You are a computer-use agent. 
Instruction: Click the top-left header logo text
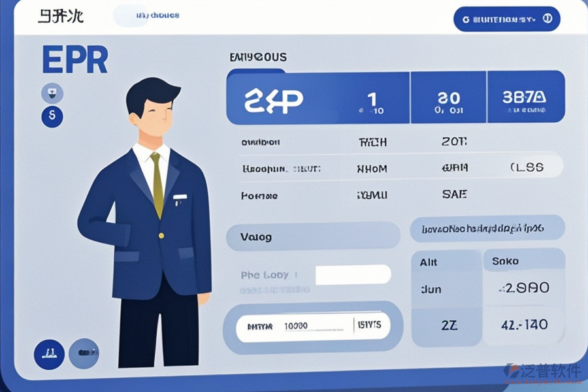pyautogui.click(x=60, y=16)
